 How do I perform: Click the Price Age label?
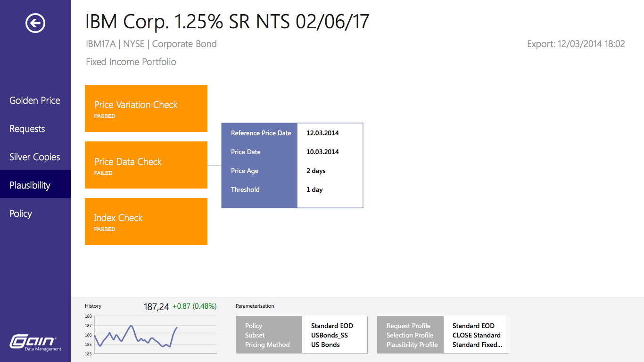click(245, 171)
